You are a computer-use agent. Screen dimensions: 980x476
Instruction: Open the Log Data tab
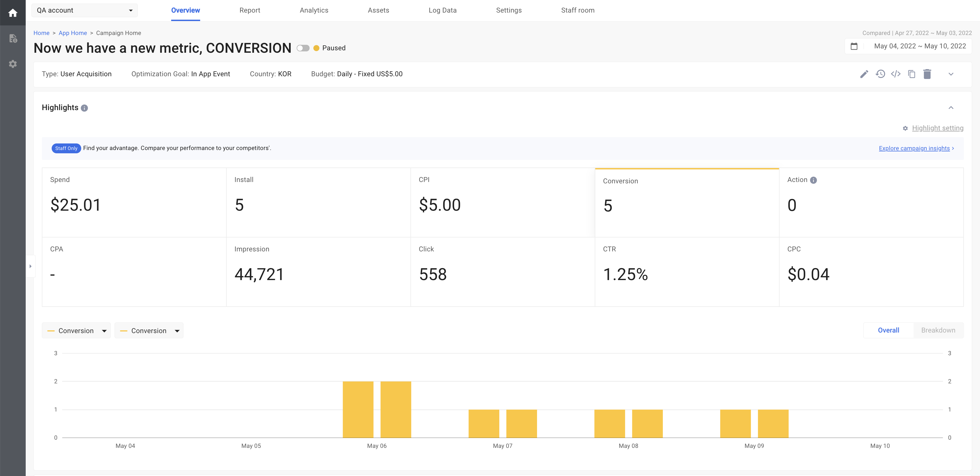coord(442,10)
